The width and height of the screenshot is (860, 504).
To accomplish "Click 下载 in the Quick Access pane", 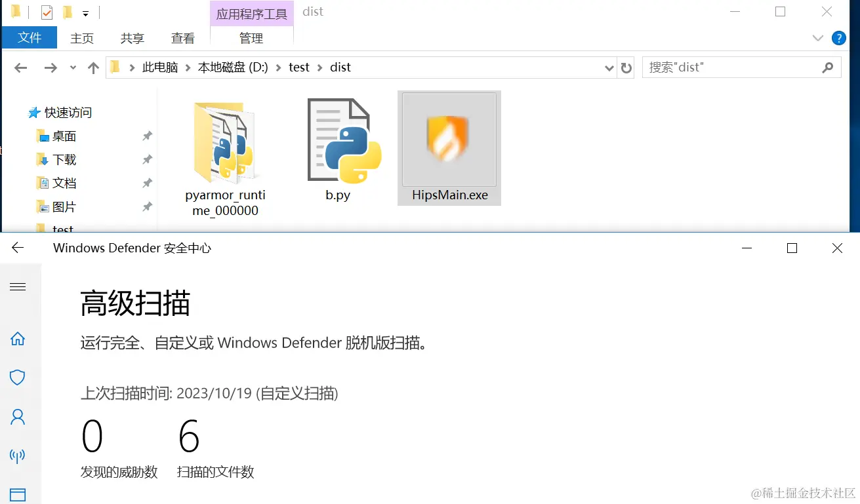I will coord(64,159).
